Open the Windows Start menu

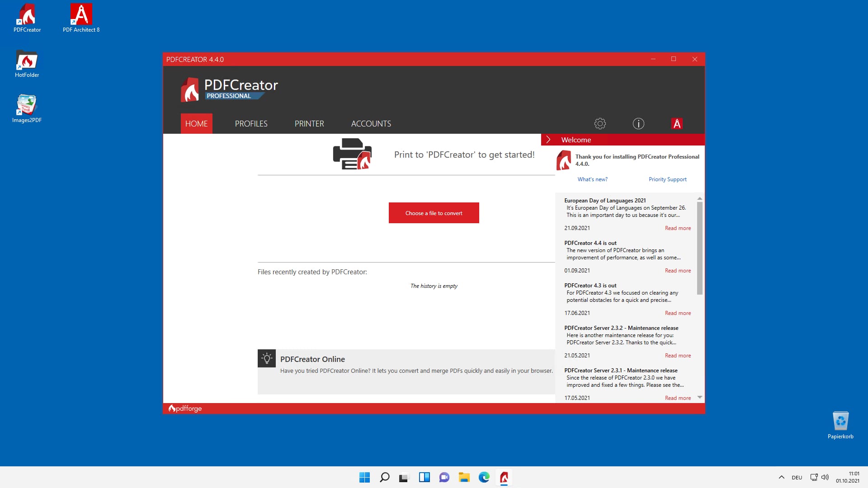364,477
